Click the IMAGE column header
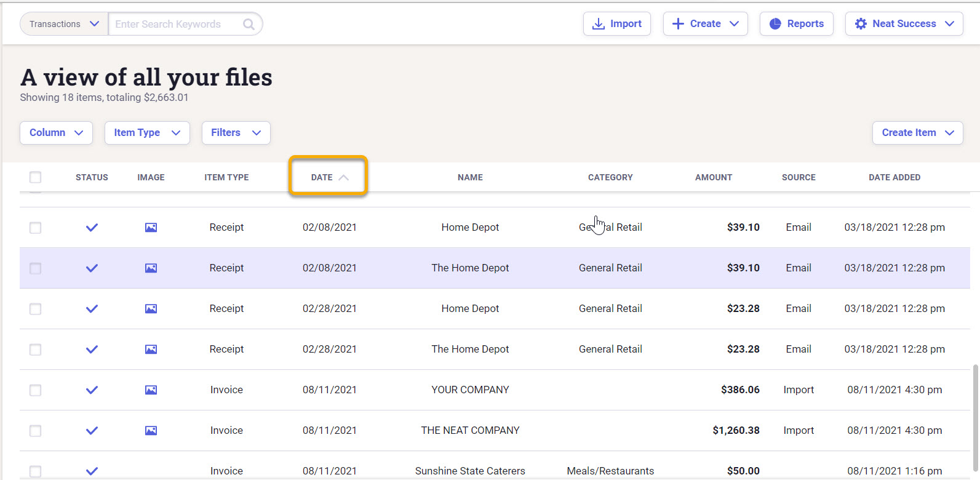The width and height of the screenshot is (980, 480). (151, 177)
